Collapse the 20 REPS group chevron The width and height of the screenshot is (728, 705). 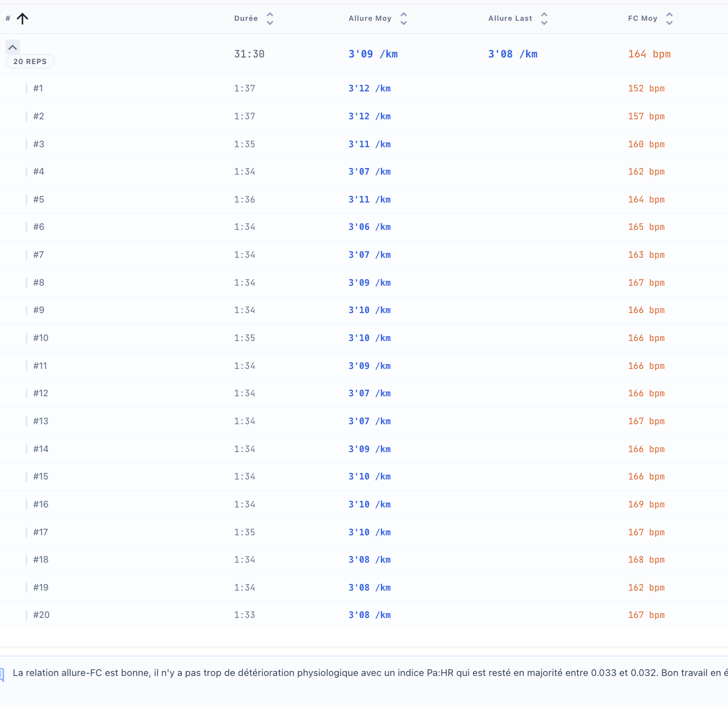[x=13, y=47]
